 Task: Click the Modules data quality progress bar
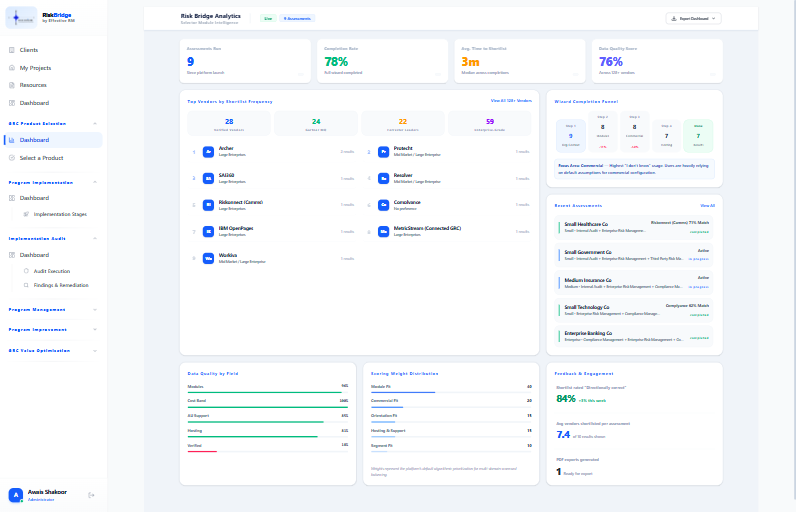click(268, 392)
